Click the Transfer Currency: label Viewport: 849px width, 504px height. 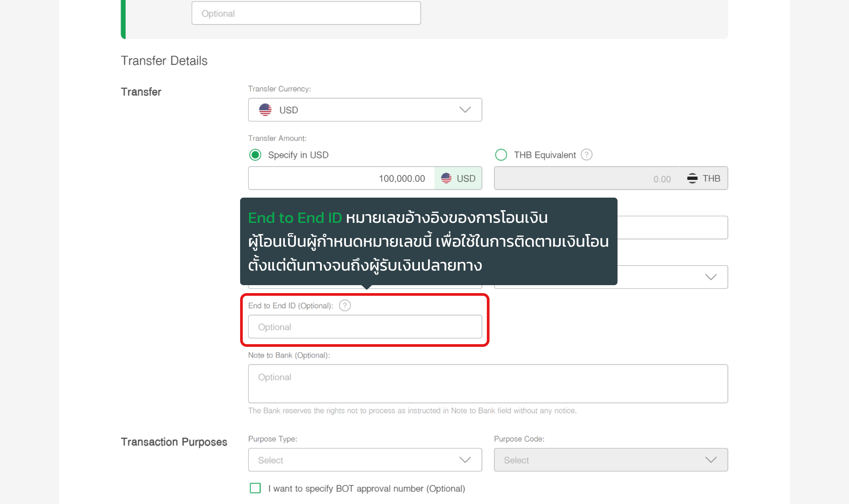pyautogui.click(x=280, y=89)
